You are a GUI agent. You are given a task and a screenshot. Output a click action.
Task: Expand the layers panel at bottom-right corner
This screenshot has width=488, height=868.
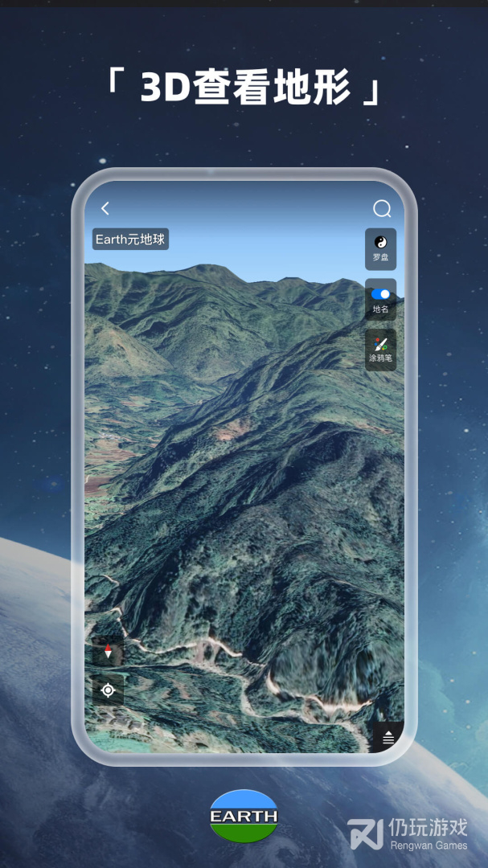click(388, 738)
